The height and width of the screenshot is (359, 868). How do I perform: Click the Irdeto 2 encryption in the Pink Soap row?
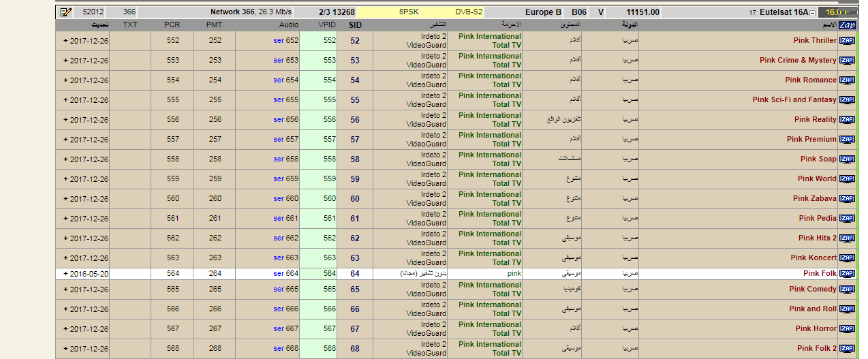point(434,155)
